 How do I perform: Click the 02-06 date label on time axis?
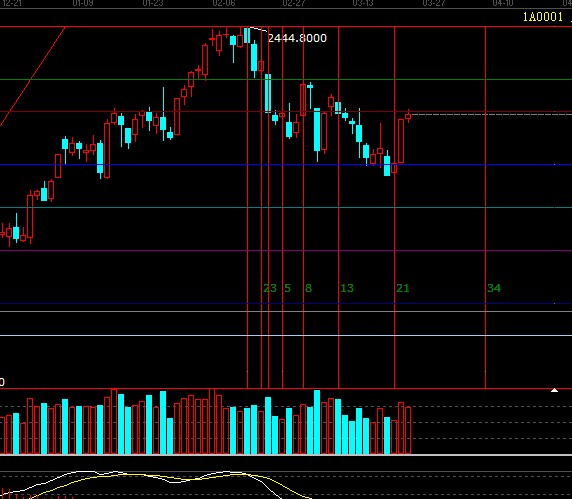pos(224,3)
